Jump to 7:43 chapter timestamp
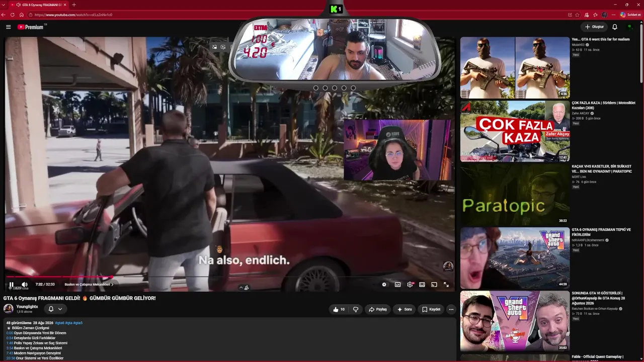The width and height of the screenshot is (644, 362). click(10, 353)
